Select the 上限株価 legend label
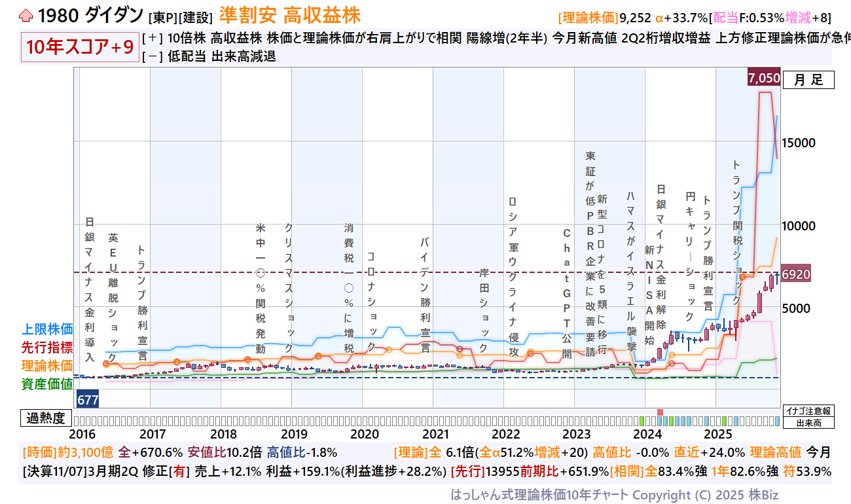This screenshot has height=504, width=851. point(47,329)
